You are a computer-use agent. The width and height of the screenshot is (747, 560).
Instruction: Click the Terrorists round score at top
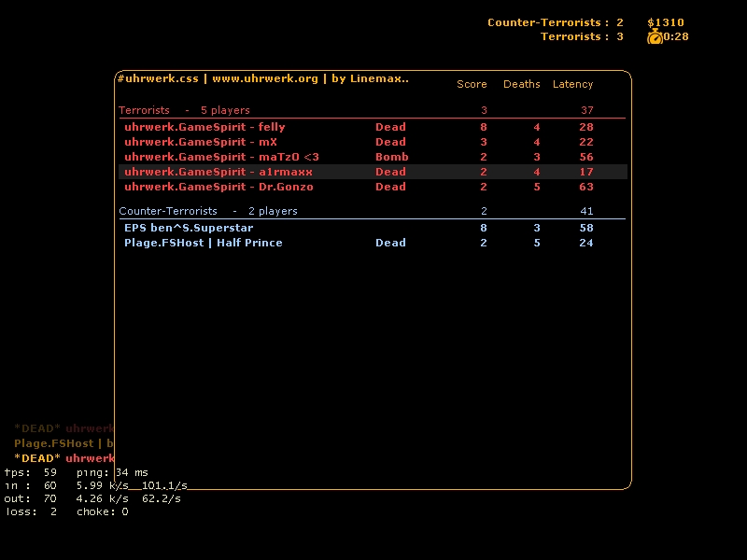pyautogui.click(x=581, y=36)
